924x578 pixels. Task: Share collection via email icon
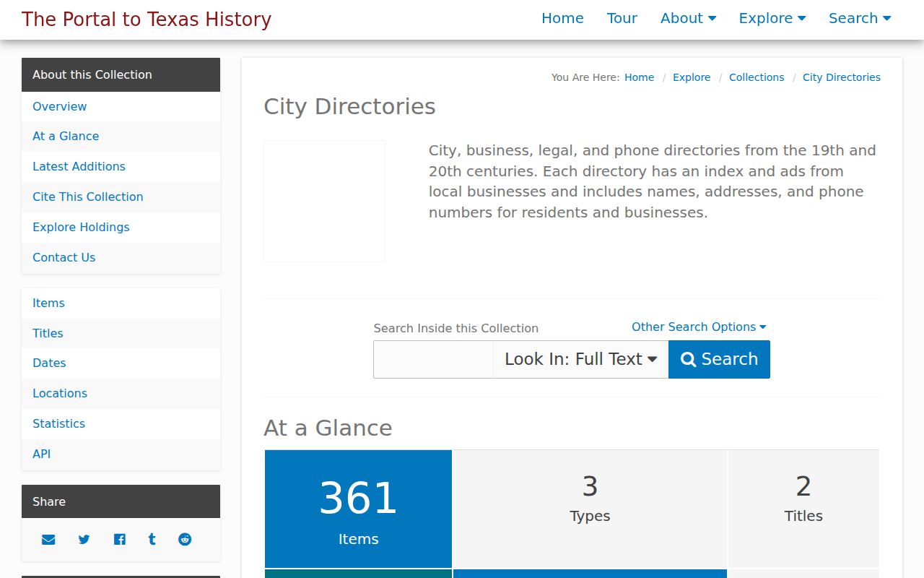point(48,539)
